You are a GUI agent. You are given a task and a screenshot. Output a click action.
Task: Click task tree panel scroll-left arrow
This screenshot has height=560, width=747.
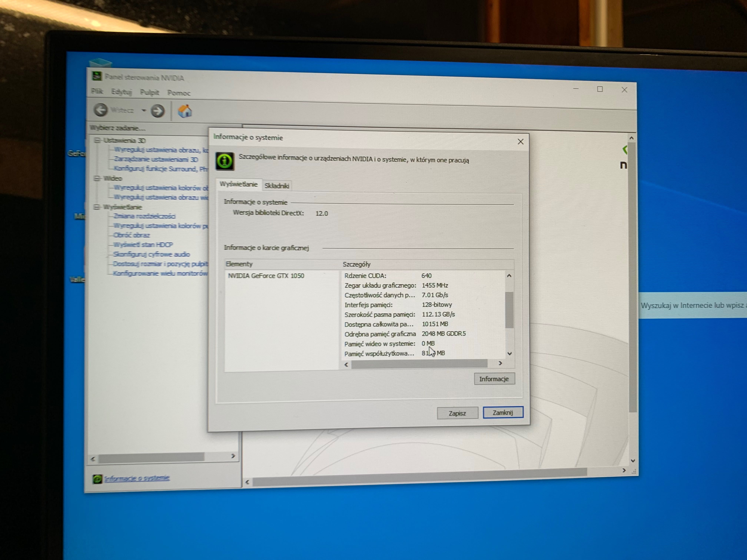pos(93,459)
